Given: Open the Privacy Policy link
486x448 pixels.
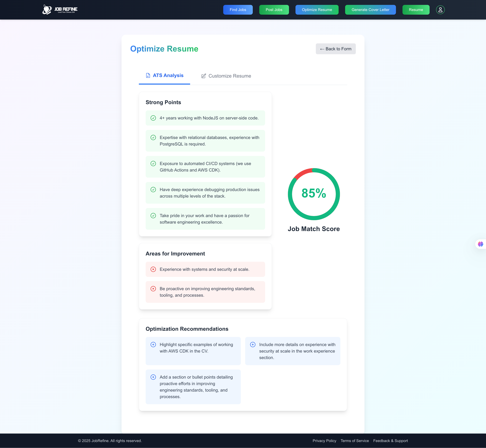Looking at the screenshot, I should click(324, 441).
